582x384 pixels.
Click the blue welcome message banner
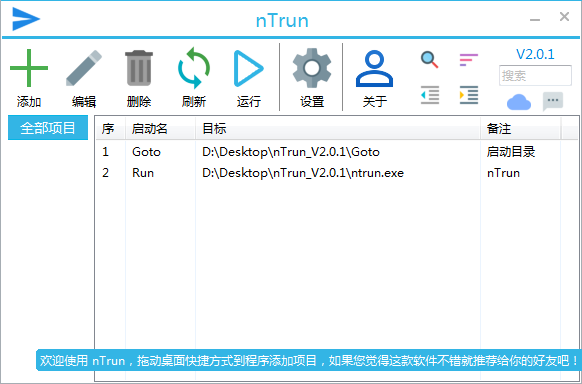309,360
